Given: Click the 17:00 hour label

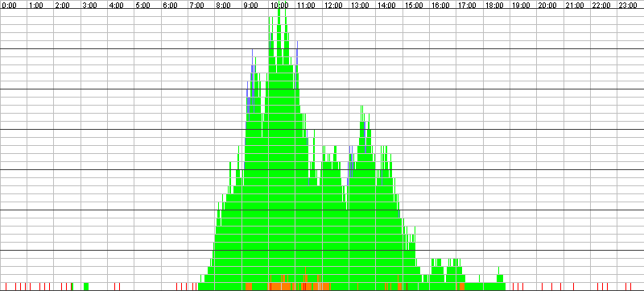Looking at the screenshot, I should point(467,6).
